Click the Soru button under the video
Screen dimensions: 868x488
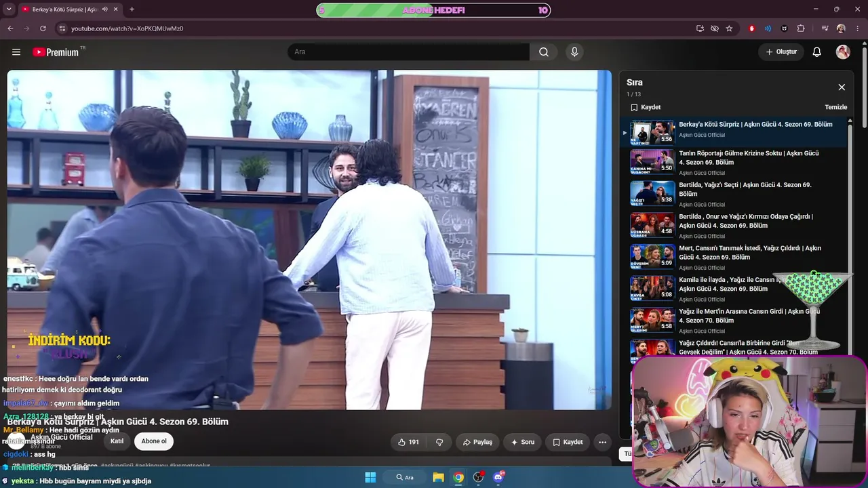[x=522, y=442]
